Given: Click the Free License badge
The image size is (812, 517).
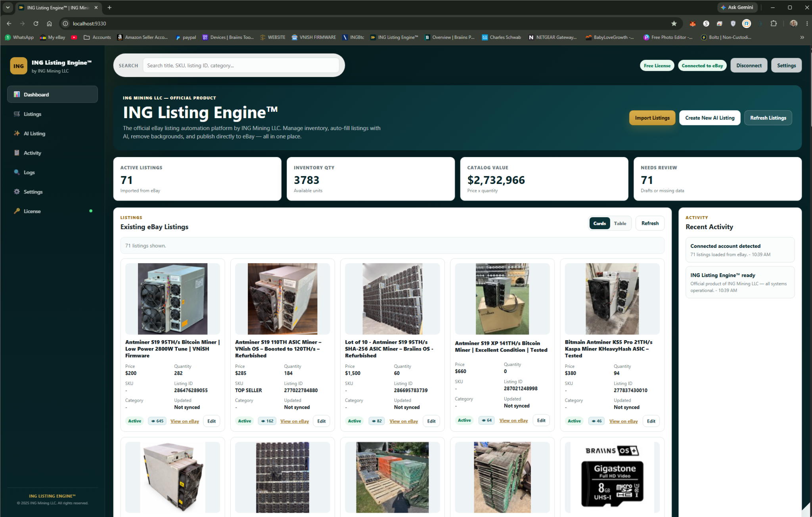Looking at the screenshot, I should (x=657, y=65).
